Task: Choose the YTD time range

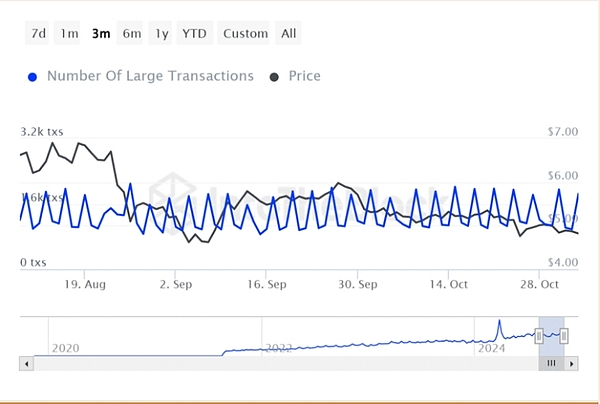Action: 195,33
